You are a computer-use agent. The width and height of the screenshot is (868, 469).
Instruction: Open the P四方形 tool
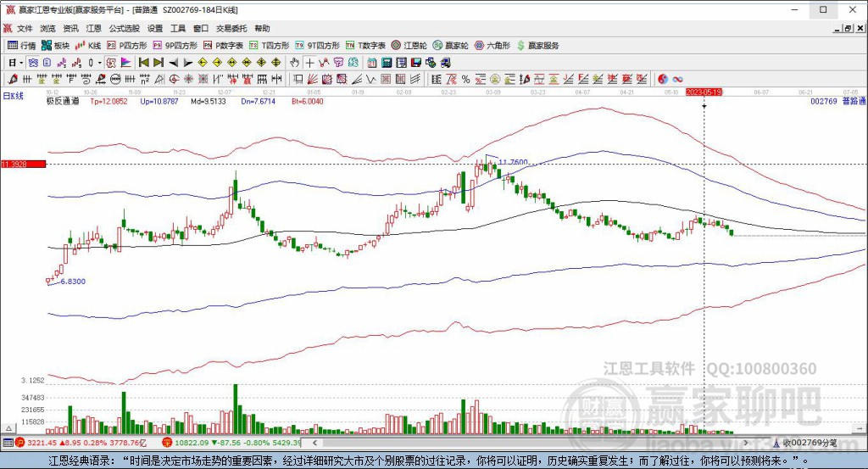click(127, 46)
